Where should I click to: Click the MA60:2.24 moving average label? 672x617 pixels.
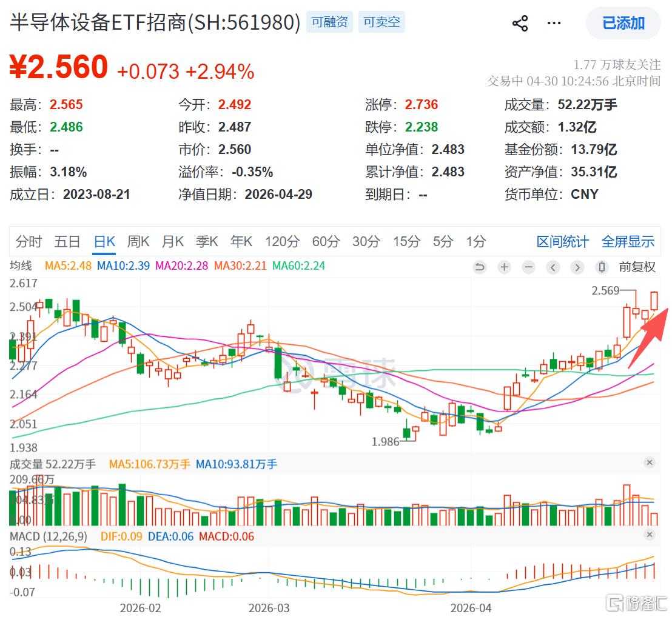(x=299, y=266)
